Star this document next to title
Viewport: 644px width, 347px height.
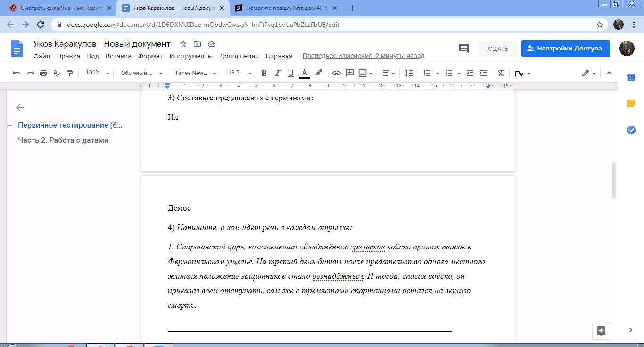(183, 44)
